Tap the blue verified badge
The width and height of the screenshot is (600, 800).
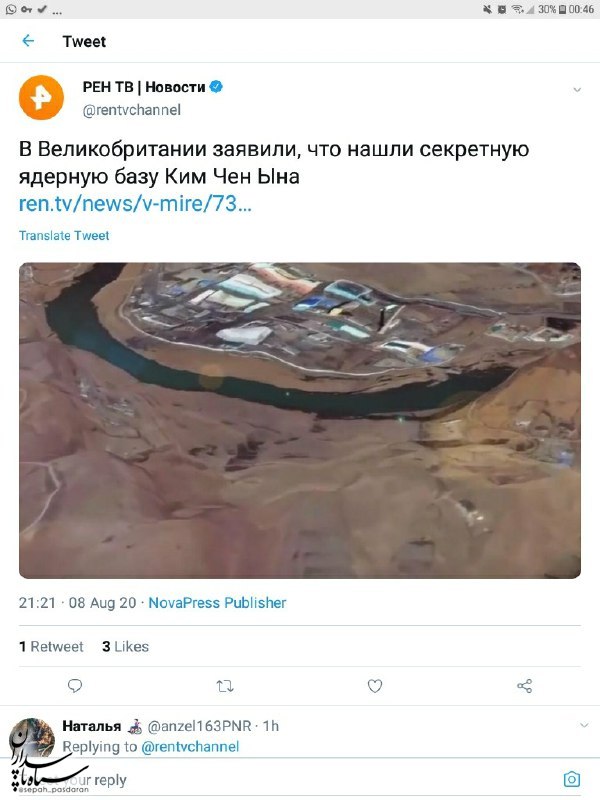(216, 87)
